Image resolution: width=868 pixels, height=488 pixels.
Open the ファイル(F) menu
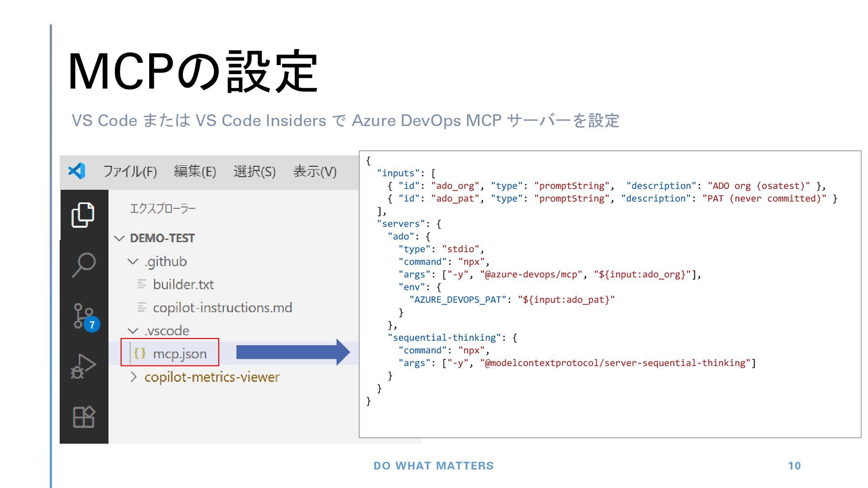130,172
